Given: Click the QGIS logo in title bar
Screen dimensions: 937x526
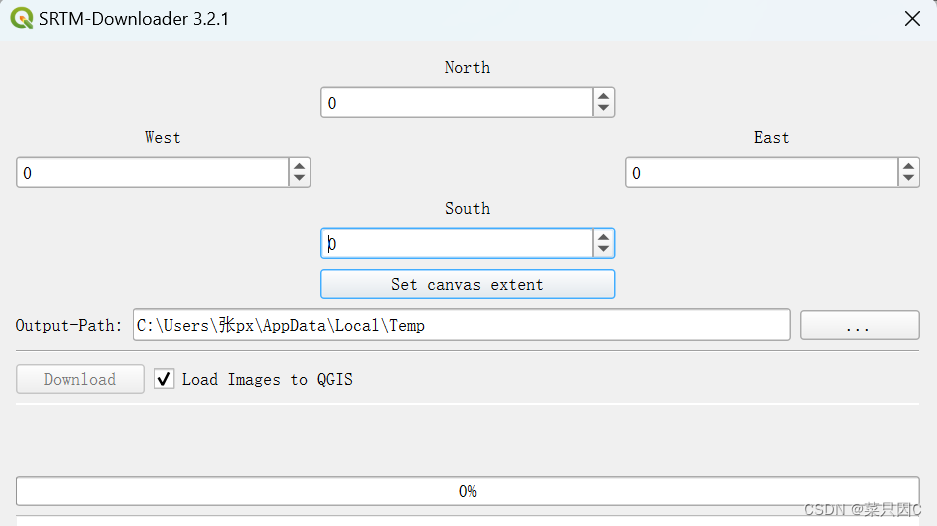Looking at the screenshot, I should [22, 19].
